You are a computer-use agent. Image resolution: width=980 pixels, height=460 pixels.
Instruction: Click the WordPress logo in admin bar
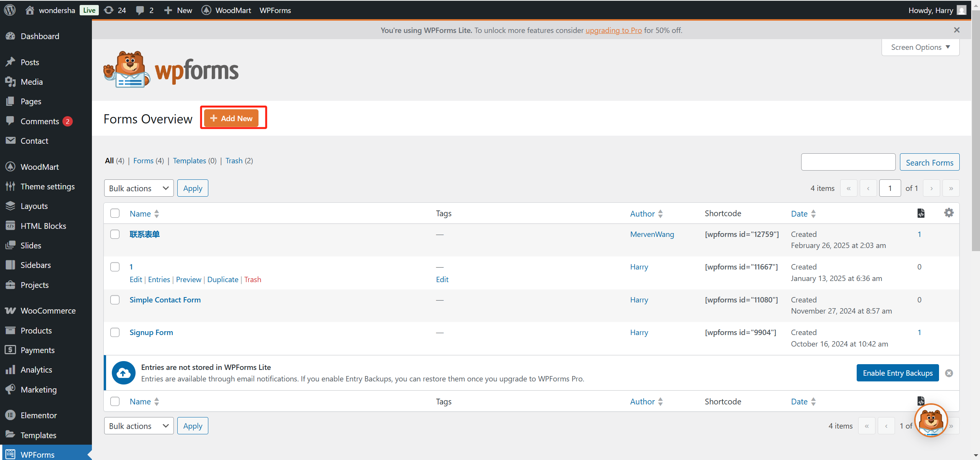pos(10,10)
